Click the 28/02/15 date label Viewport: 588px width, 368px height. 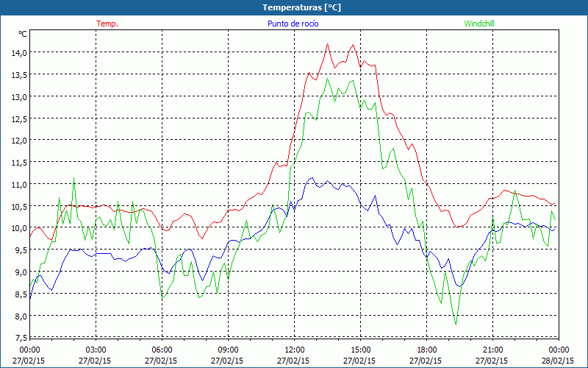click(x=558, y=361)
